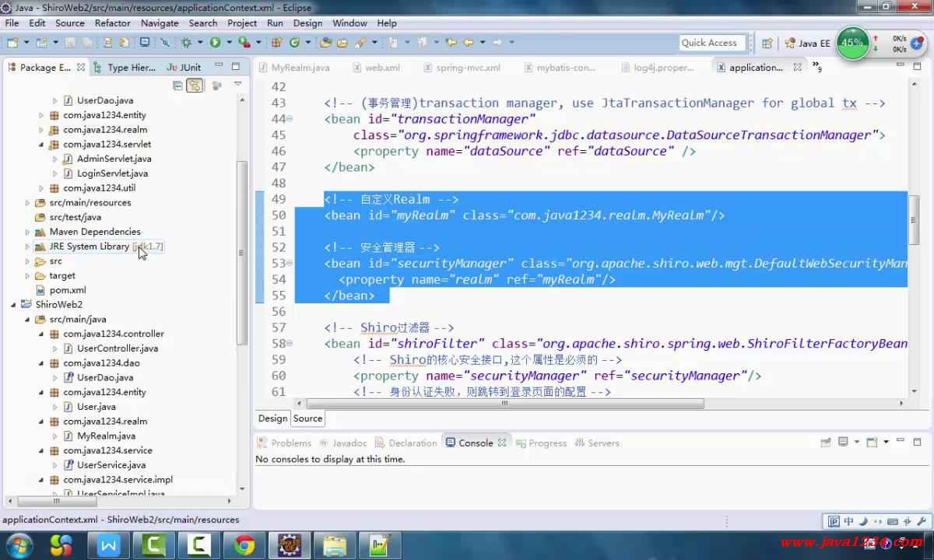Viewport: 934px width, 560px height.
Task: Click the Collapse All icon in Package Explorer
Action: pos(178,86)
